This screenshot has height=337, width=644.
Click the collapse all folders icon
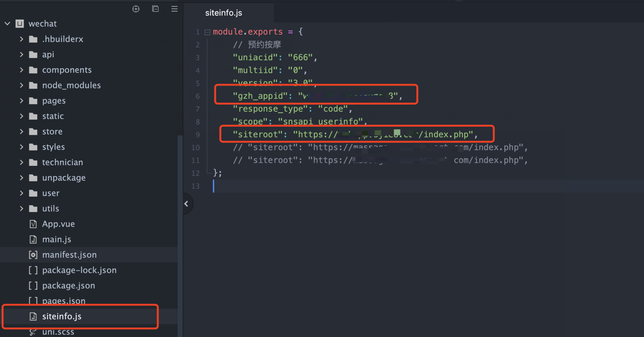point(155,9)
